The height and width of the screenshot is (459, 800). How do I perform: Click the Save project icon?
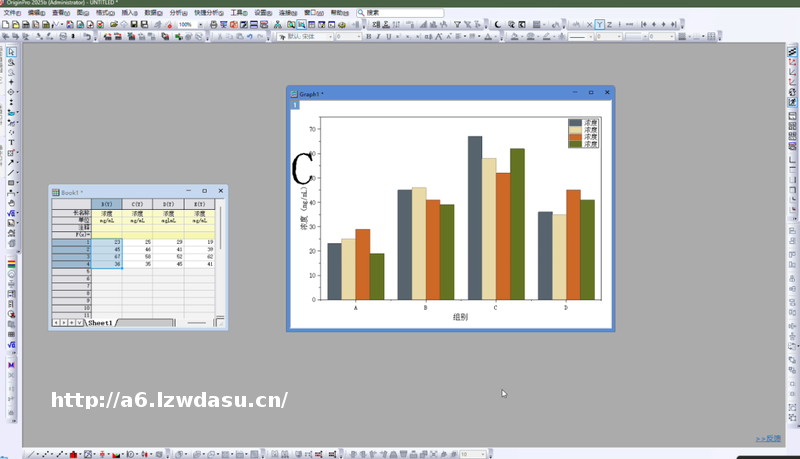click(x=134, y=24)
